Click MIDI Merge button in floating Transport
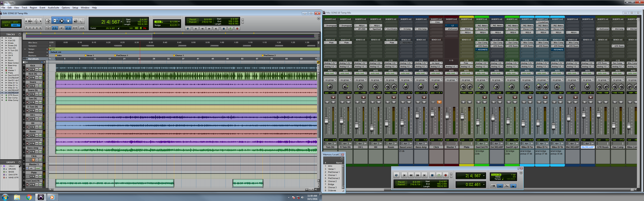 [507, 186]
